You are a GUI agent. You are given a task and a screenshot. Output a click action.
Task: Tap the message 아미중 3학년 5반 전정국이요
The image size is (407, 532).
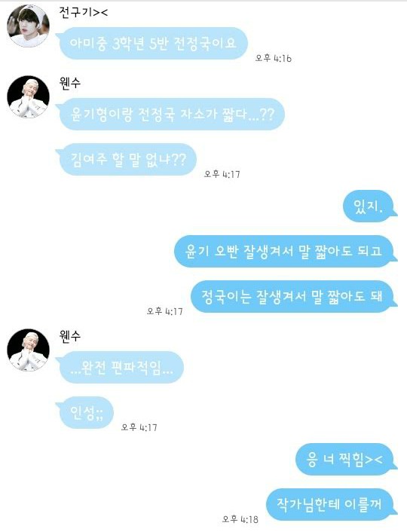(151, 44)
